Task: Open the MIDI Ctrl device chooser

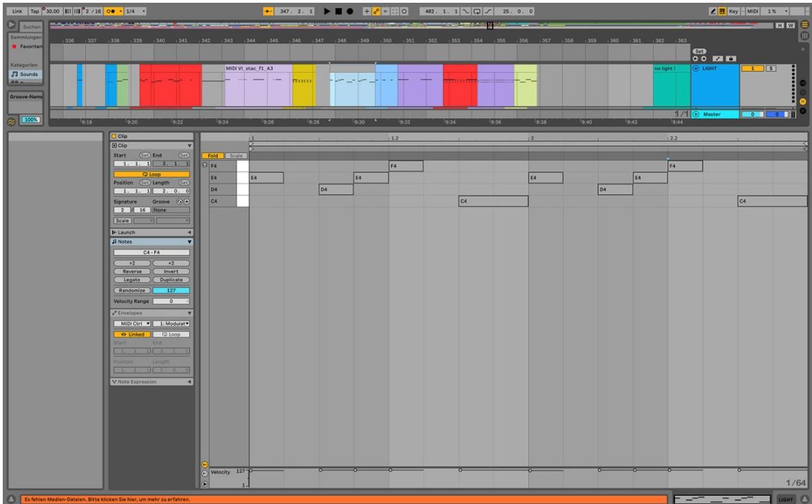Action: [132, 324]
